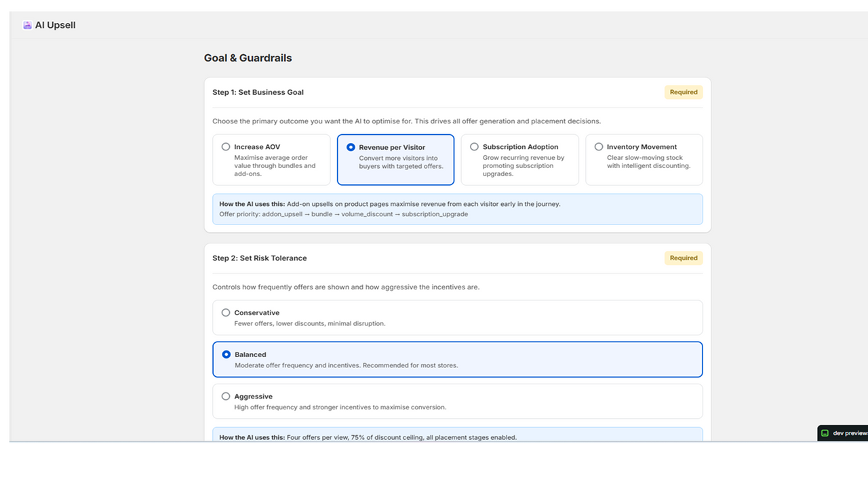The height and width of the screenshot is (488, 868).
Task: Click 'Clear slow-moving stock' description text
Action: tap(648, 162)
